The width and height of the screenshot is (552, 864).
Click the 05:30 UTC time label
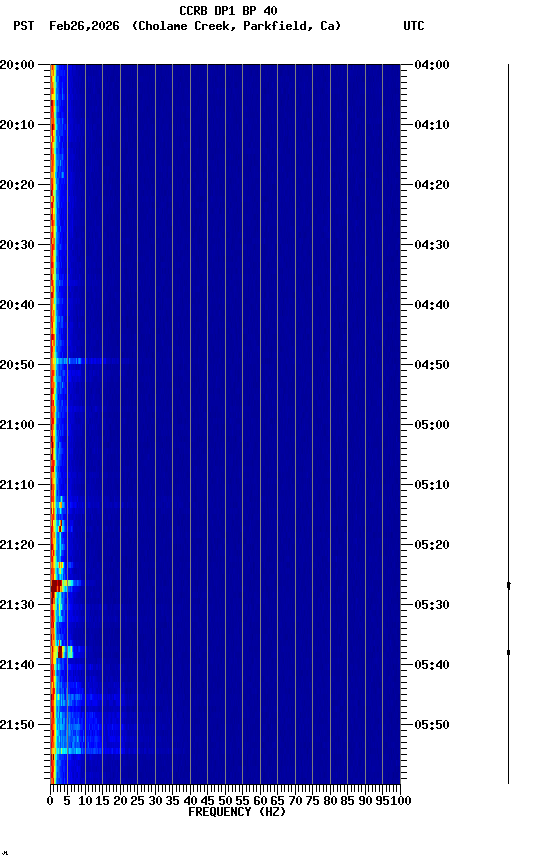(x=432, y=606)
